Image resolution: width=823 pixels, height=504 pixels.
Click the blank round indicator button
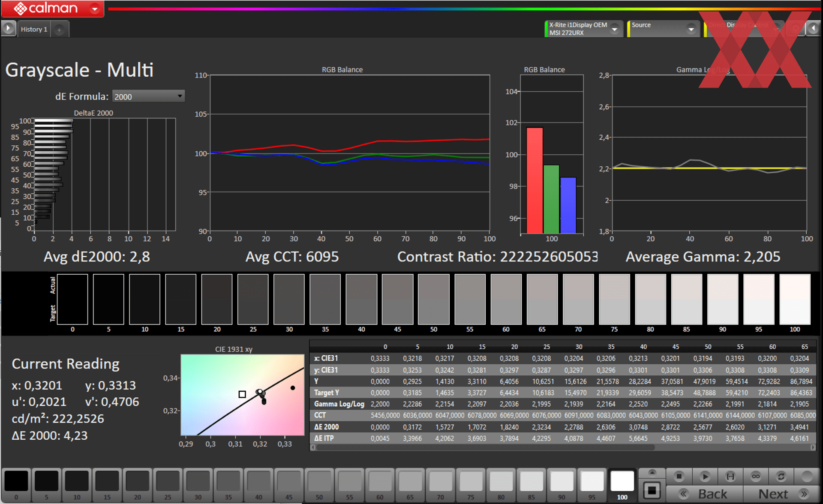click(807, 476)
